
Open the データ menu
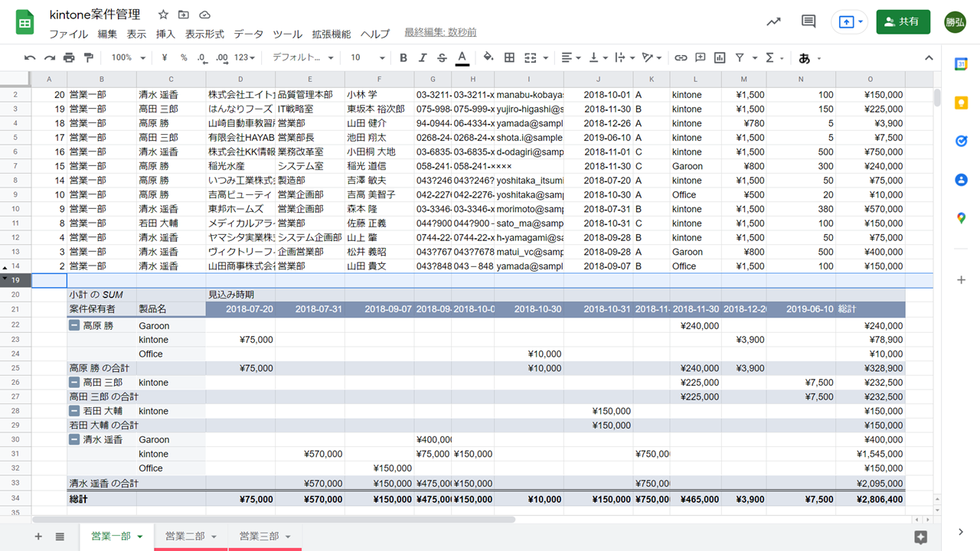tap(249, 34)
